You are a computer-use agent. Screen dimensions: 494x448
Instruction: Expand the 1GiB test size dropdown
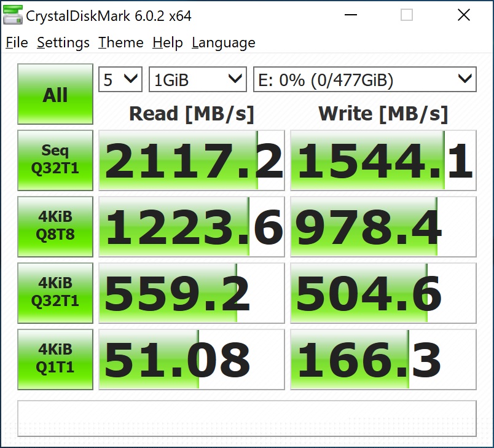[197, 79]
